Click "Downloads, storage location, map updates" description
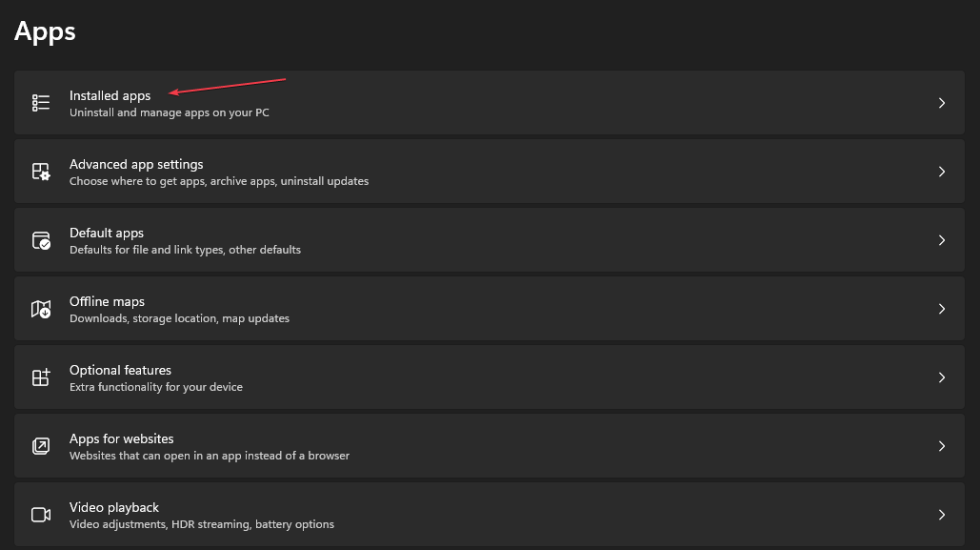Image resolution: width=980 pixels, height=550 pixels. tap(179, 318)
